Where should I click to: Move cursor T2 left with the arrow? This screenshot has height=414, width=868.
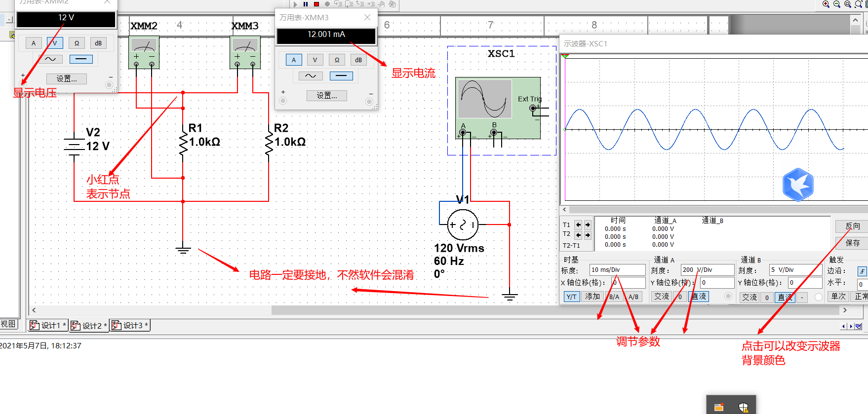click(x=578, y=235)
